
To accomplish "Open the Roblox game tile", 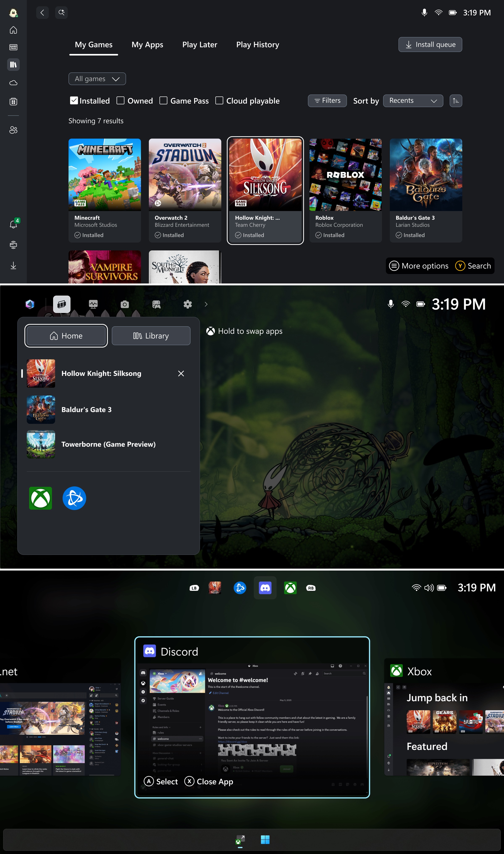I will 345,190.
